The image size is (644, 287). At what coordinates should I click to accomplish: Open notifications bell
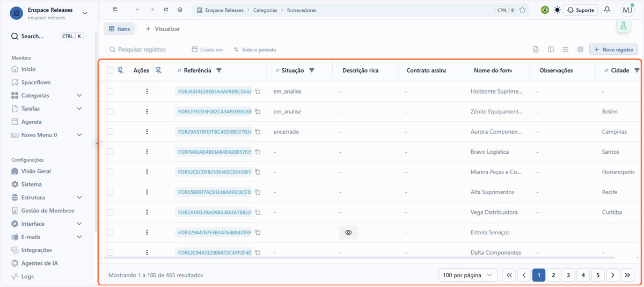pos(607,10)
